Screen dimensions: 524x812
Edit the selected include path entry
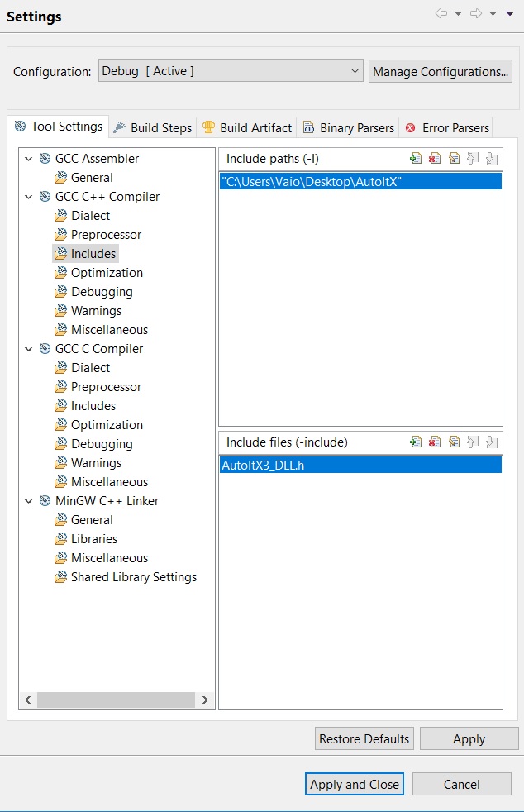click(x=454, y=159)
